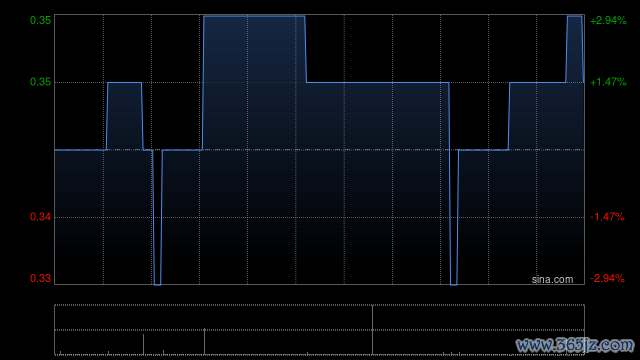Click the -2.94% red percentage label

[x=607, y=278]
